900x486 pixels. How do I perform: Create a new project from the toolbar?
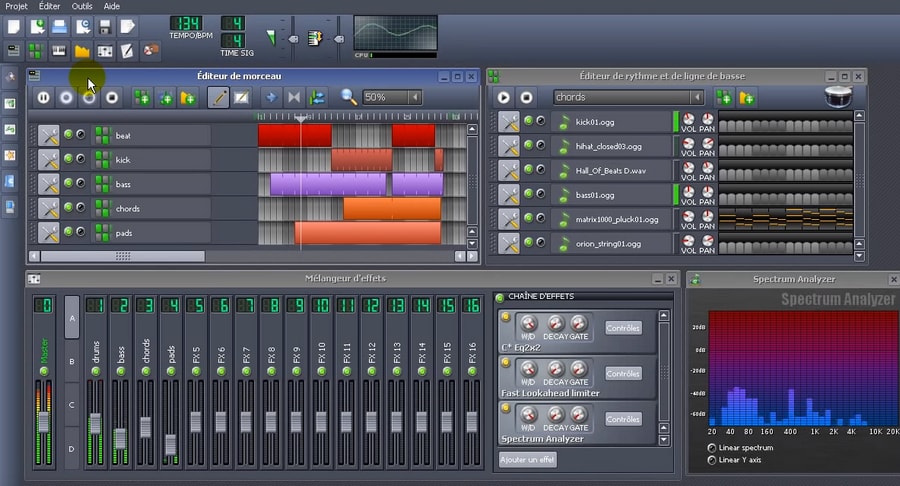[x=13, y=27]
